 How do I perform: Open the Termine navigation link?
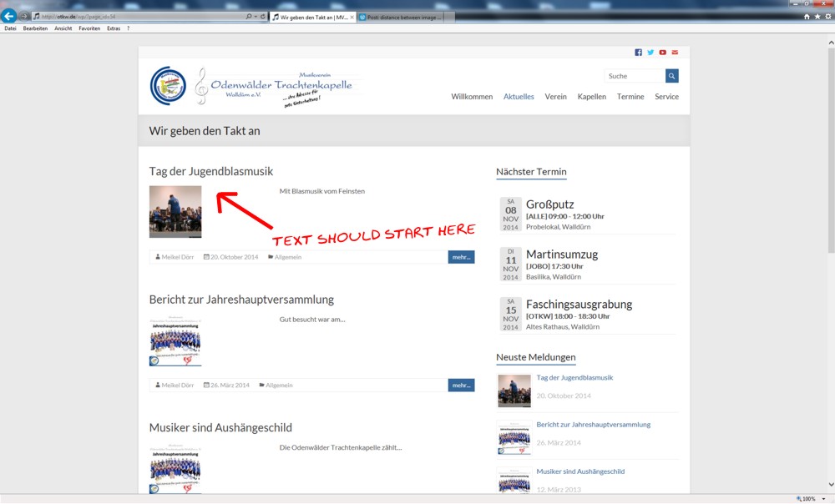(630, 97)
